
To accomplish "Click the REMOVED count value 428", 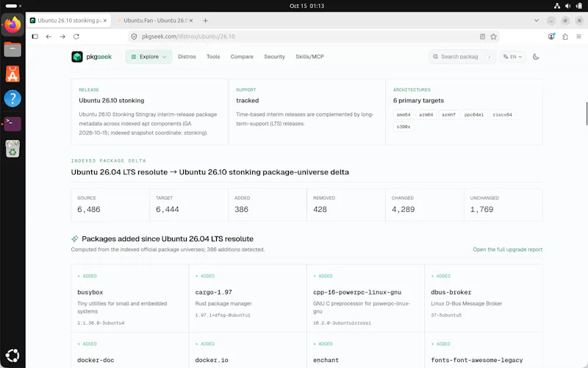I will [x=320, y=209].
